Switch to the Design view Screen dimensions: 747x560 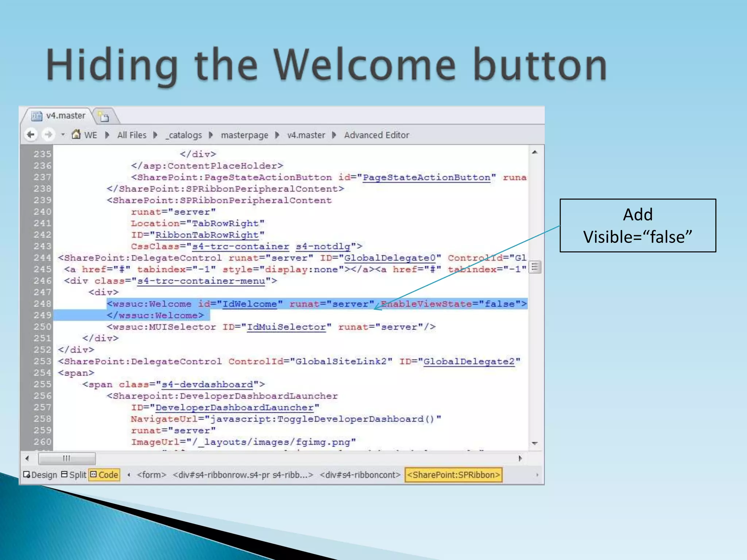pos(40,475)
